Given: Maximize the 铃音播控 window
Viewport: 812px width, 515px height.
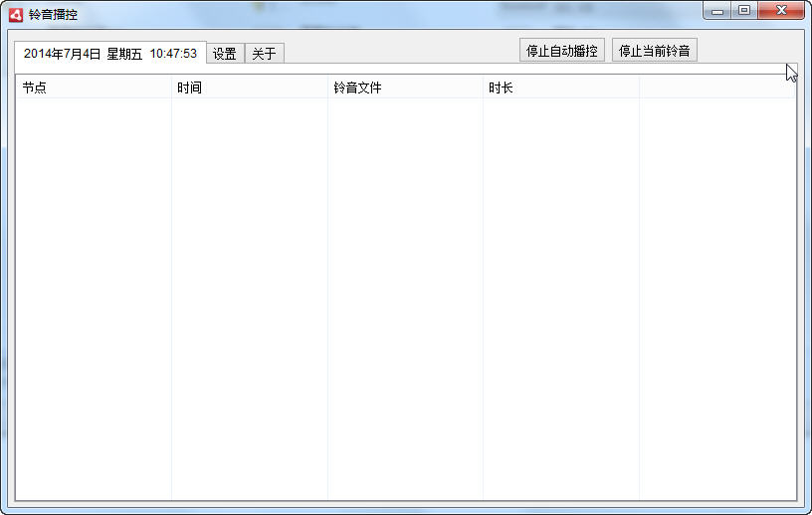Looking at the screenshot, I should [743, 11].
